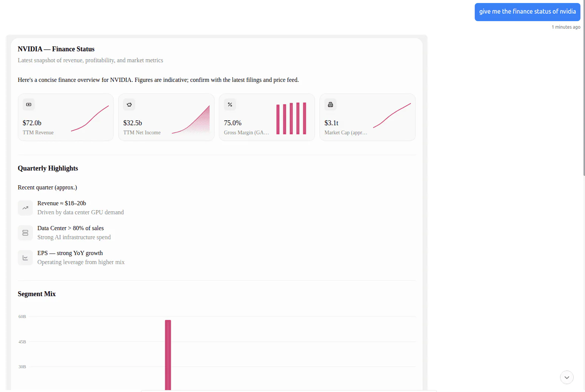Viewport: 585px width, 392px height.
Task: Open the scroll-down disclosure control at bottom right
Action: (x=566, y=377)
